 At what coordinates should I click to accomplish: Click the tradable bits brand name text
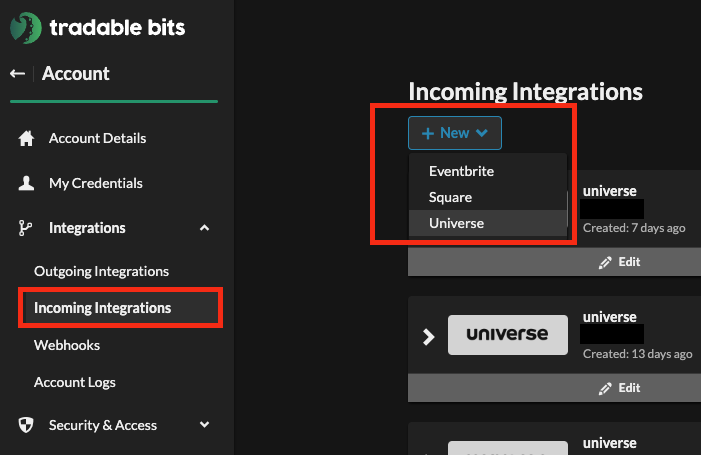pos(117,28)
